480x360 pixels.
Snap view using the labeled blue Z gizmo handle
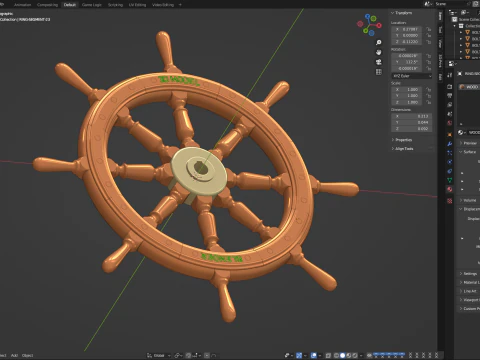pos(368,16)
